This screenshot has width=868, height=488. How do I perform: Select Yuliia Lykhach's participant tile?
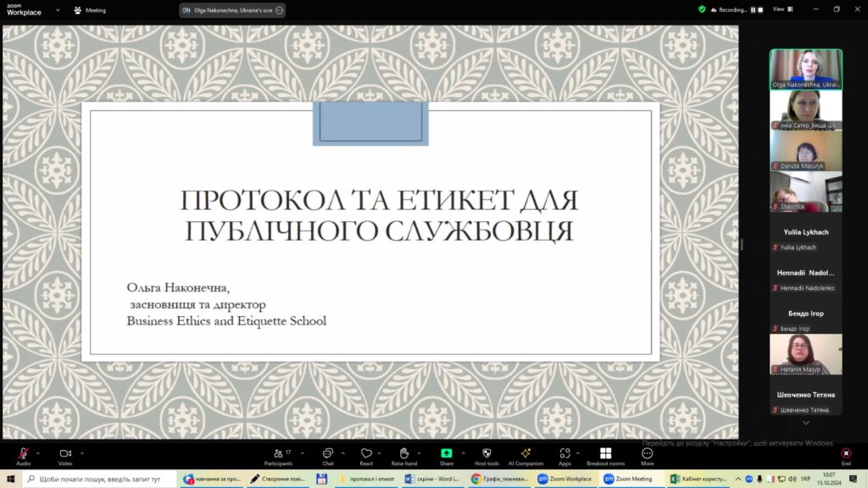tap(806, 232)
